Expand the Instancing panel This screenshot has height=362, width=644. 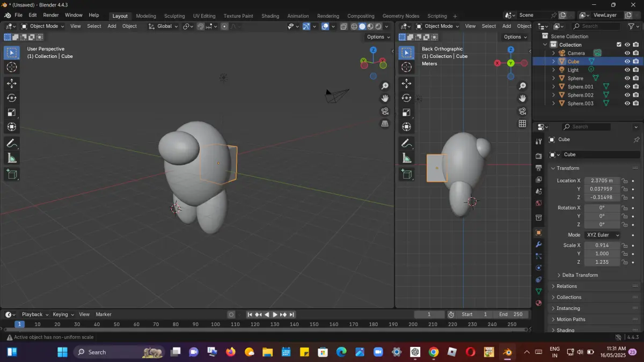568,308
